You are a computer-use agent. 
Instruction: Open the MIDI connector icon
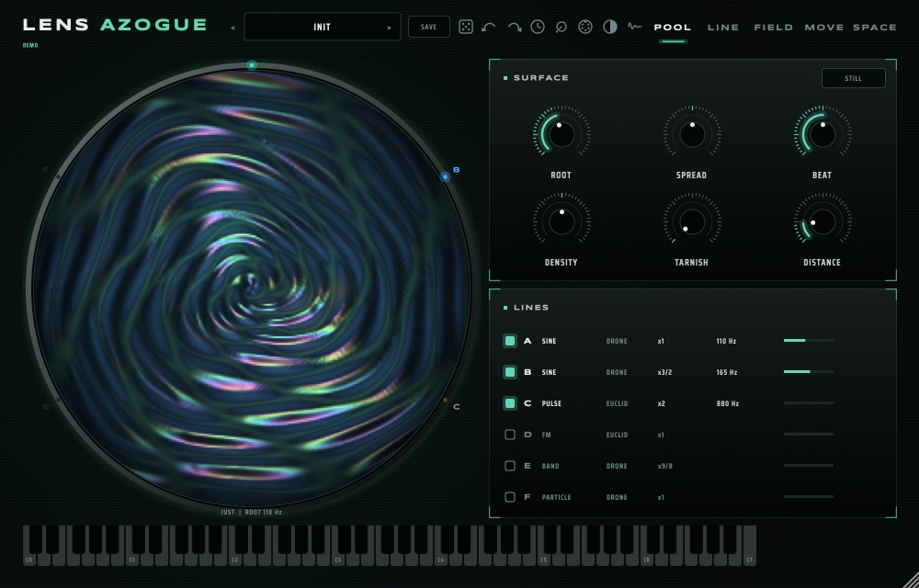point(584,27)
